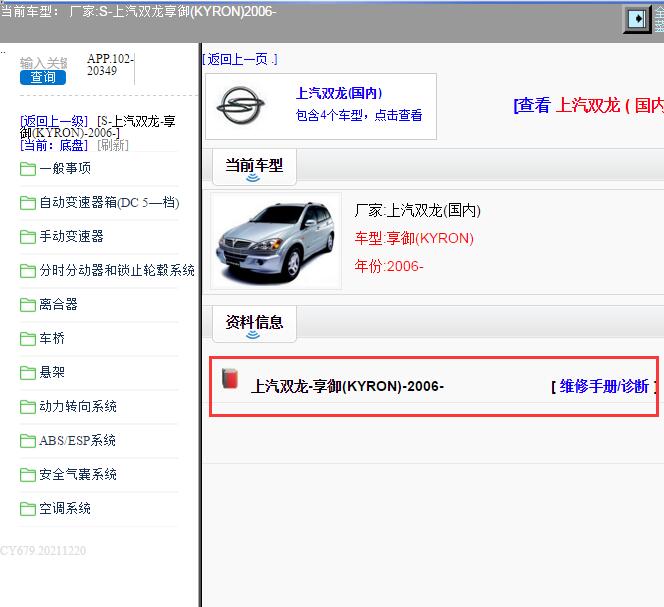Image resolution: width=664 pixels, height=607 pixels.
Task: Open the 车桥 category
Action: [x=52, y=338]
